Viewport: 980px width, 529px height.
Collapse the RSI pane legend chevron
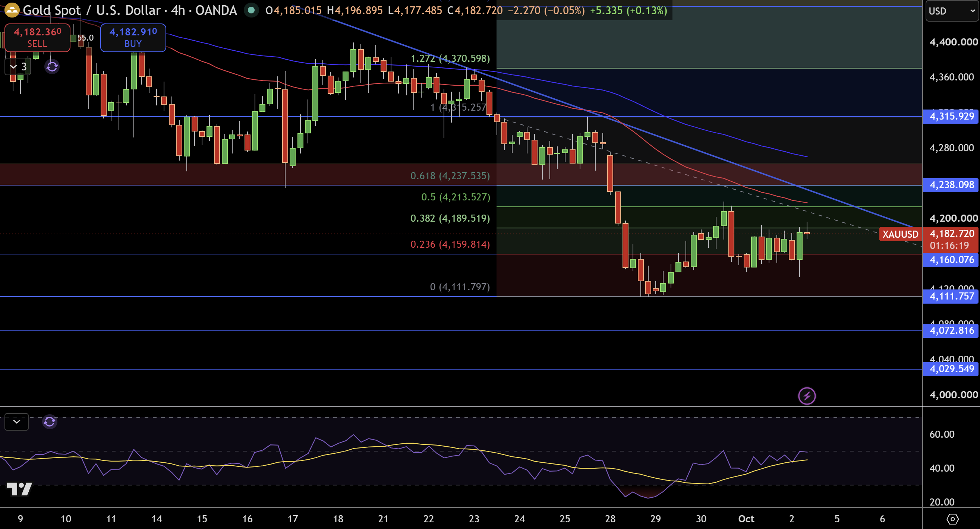click(17, 422)
